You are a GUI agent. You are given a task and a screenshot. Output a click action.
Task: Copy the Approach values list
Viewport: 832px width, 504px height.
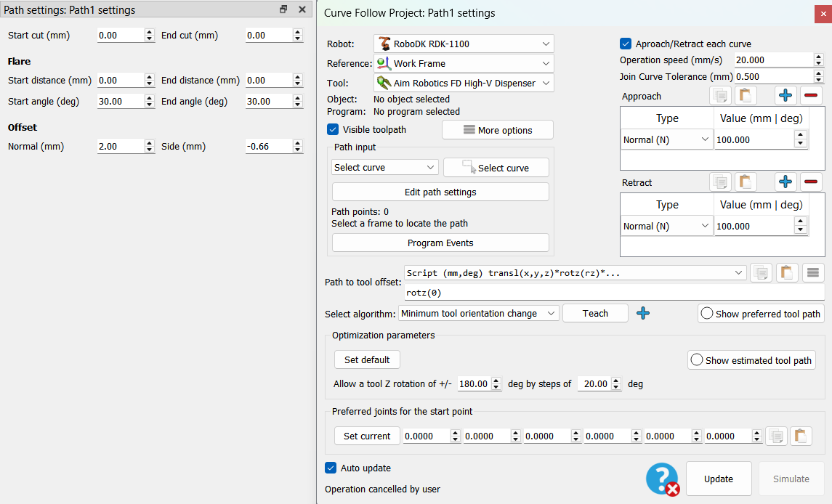click(720, 95)
